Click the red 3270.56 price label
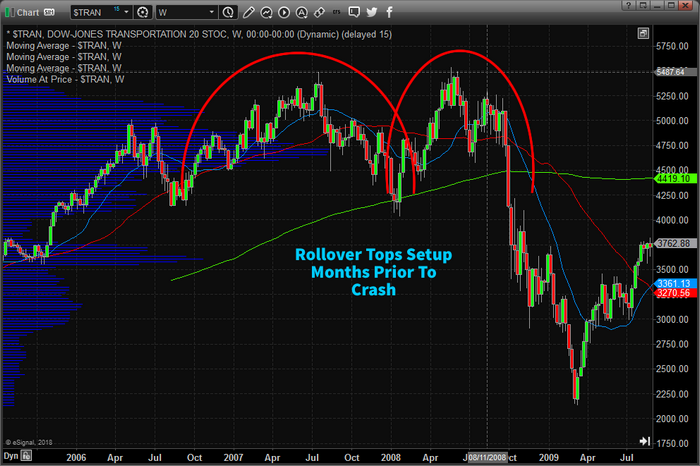Image resolution: width=700 pixels, height=466 pixels. click(x=670, y=294)
